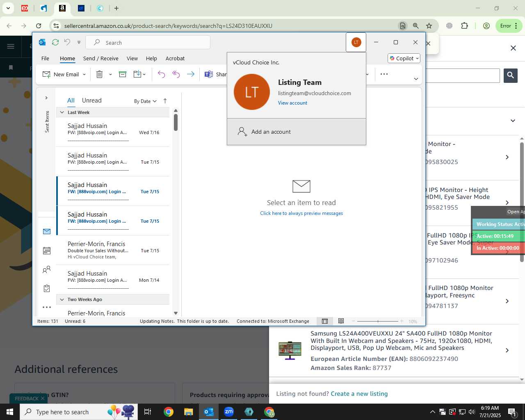Click the LT account avatar button
This screenshot has height=420, width=525.
point(356,42)
